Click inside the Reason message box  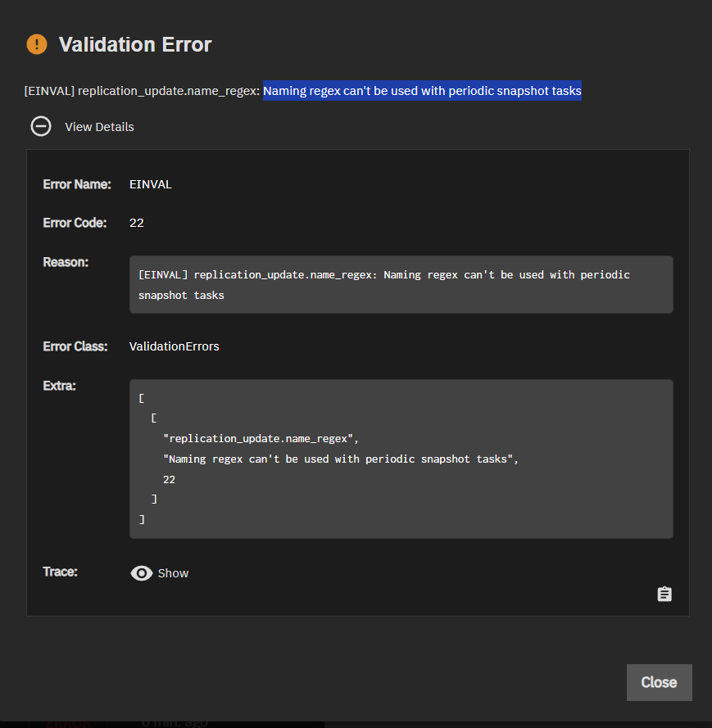401,284
